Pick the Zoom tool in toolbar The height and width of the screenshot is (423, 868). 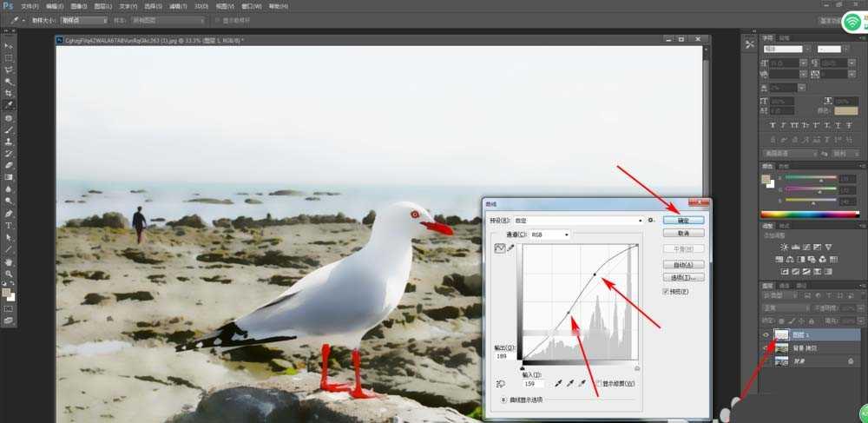tap(9, 274)
